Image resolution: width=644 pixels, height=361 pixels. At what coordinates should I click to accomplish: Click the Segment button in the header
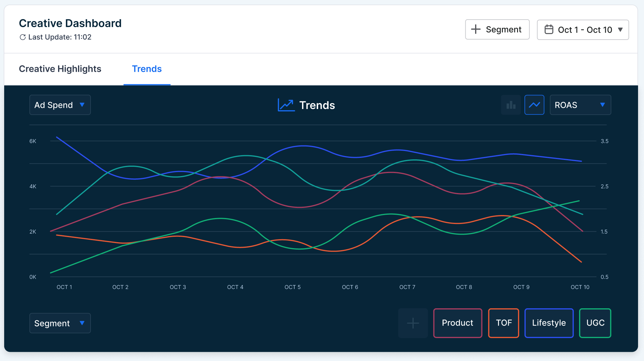(x=497, y=29)
